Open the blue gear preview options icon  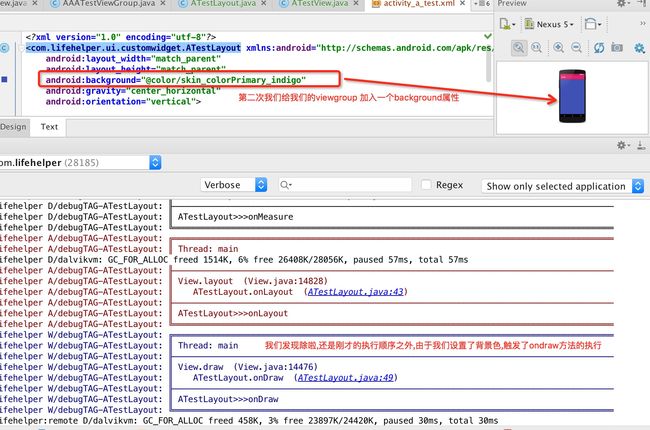[x=639, y=48]
